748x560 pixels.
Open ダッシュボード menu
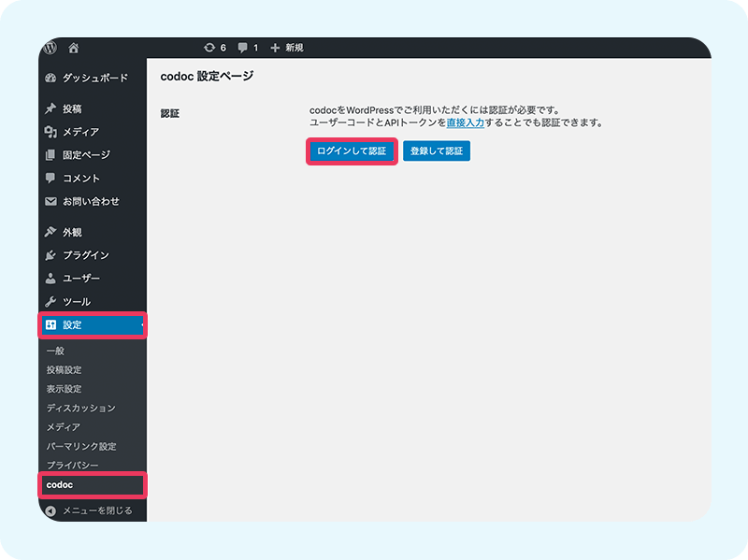pyautogui.click(x=95, y=78)
